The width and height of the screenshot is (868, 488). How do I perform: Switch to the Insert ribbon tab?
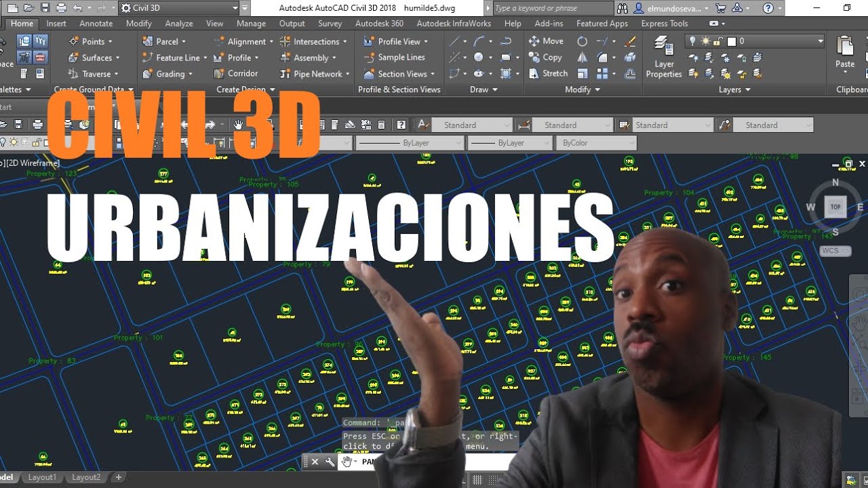[x=56, y=23]
